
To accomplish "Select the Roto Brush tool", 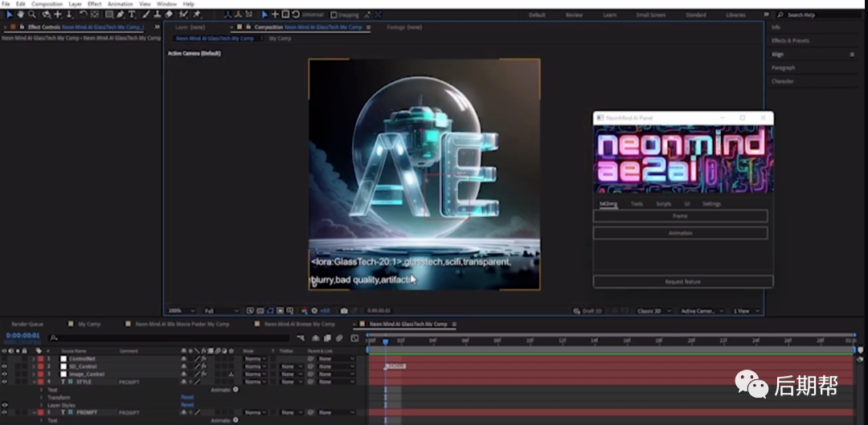I will click(183, 14).
